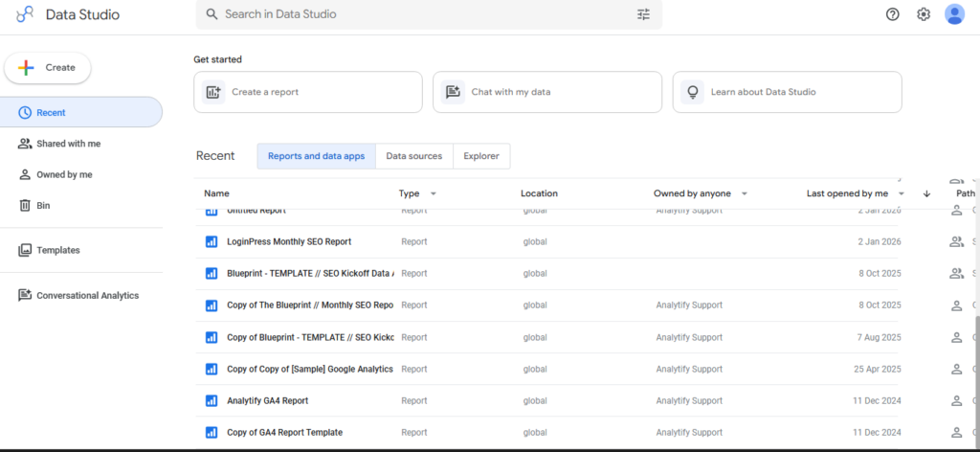Open LoginPress Monthly SEO Report
This screenshot has width=980, height=452.
(x=289, y=242)
